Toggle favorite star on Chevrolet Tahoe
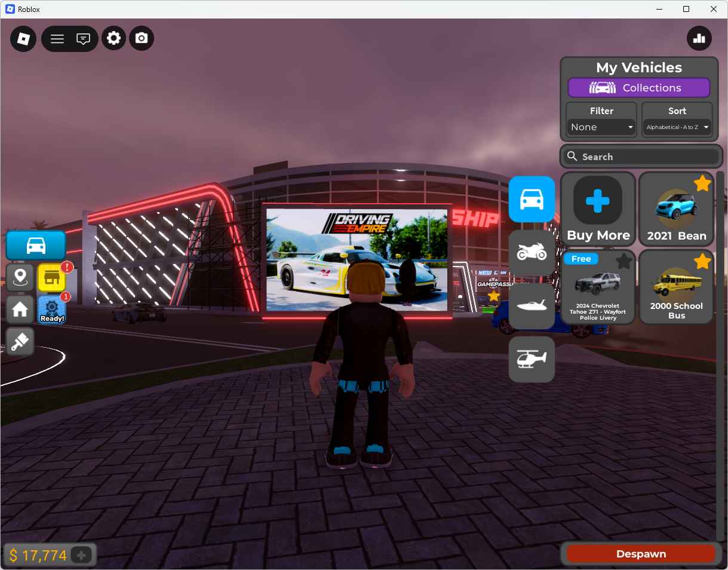728x570 pixels. 624,261
